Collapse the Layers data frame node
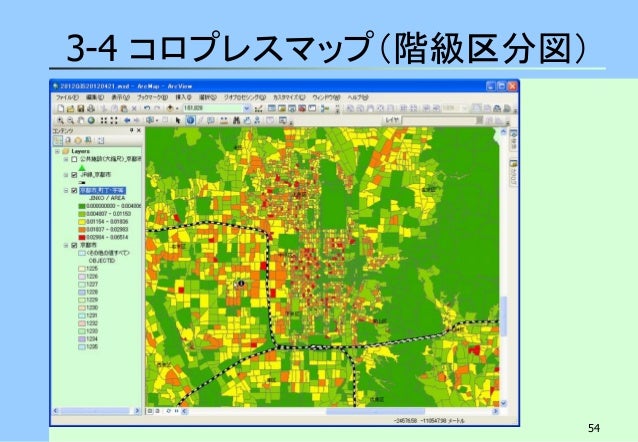The width and height of the screenshot is (638, 442). (57, 151)
